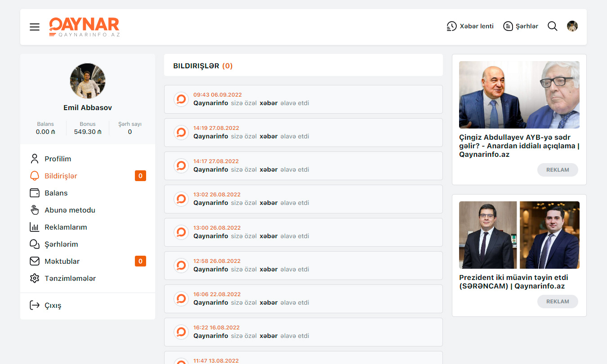Click the user avatar in header
The image size is (607, 364).
click(x=572, y=26)
